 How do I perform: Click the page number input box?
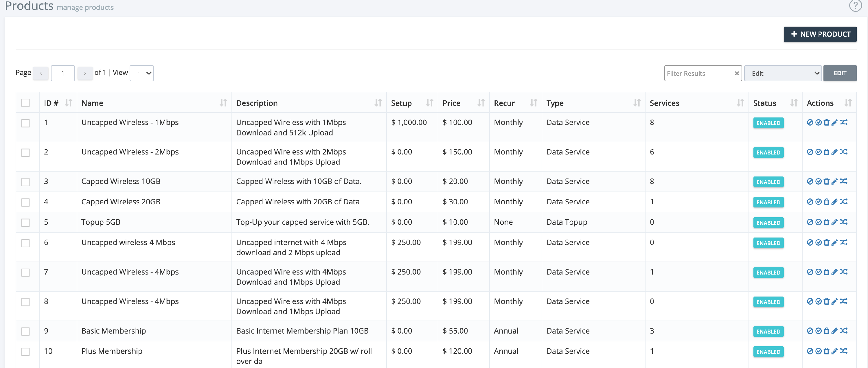[x=63, y=73]
